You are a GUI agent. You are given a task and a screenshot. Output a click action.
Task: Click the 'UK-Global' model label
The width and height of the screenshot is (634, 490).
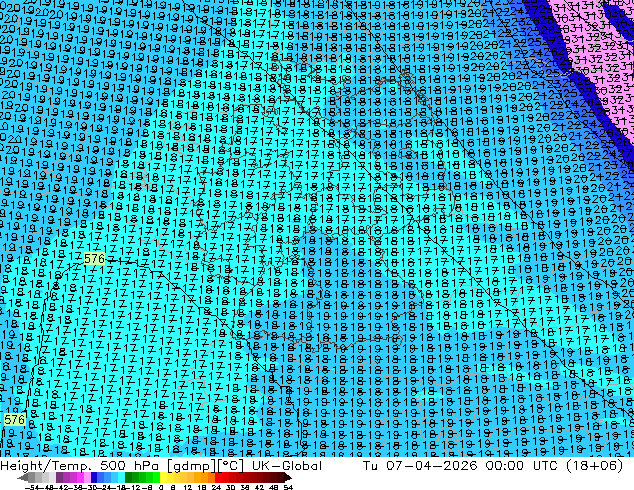tap(287, 465)
